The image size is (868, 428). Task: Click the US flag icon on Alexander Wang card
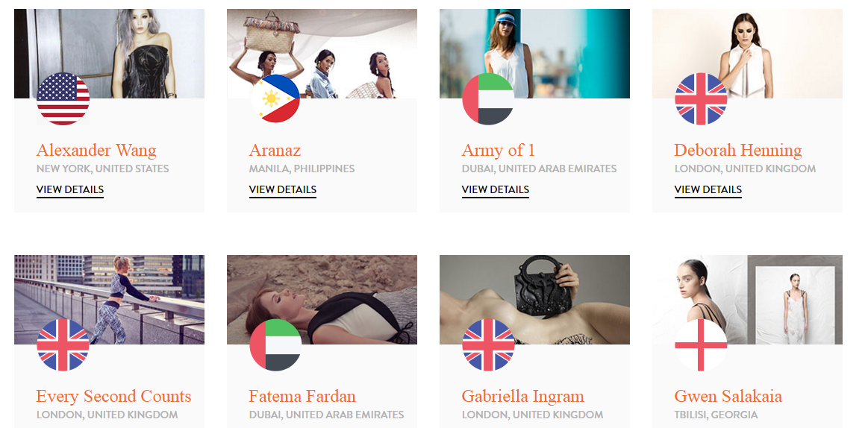pos(63,98)
